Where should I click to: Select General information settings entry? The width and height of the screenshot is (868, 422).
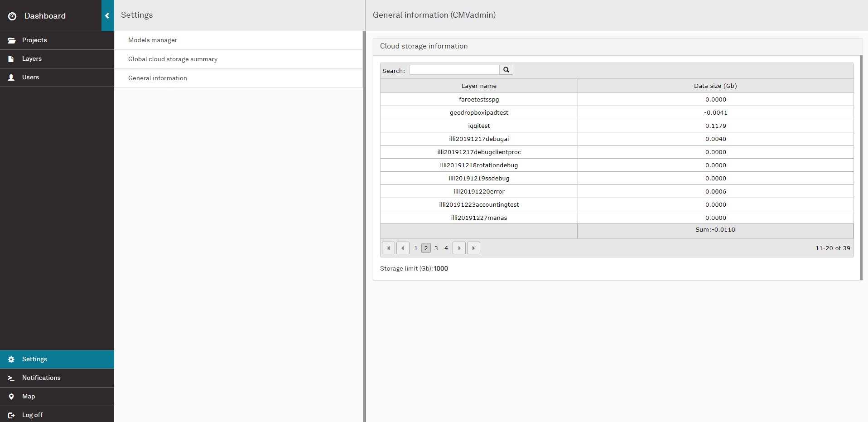158,78
